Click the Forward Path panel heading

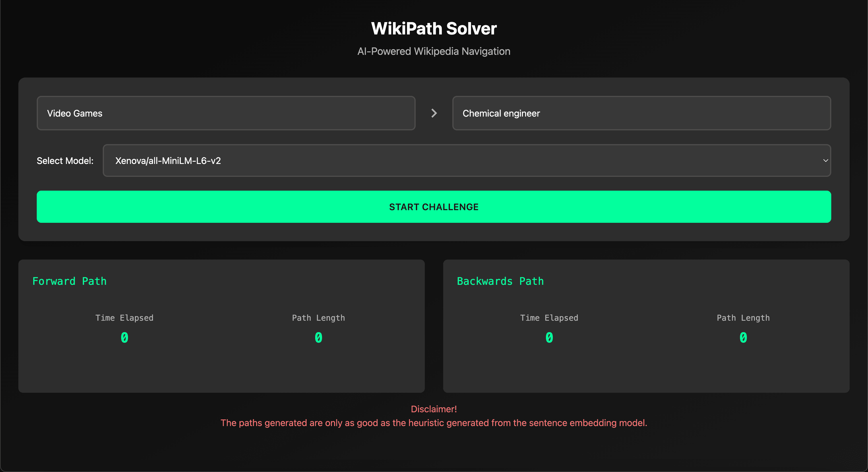70,281
